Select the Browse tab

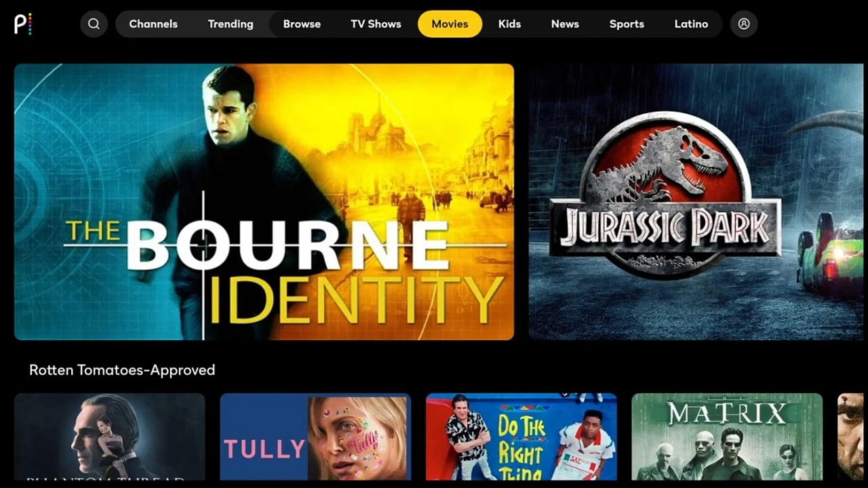[302, 24]
